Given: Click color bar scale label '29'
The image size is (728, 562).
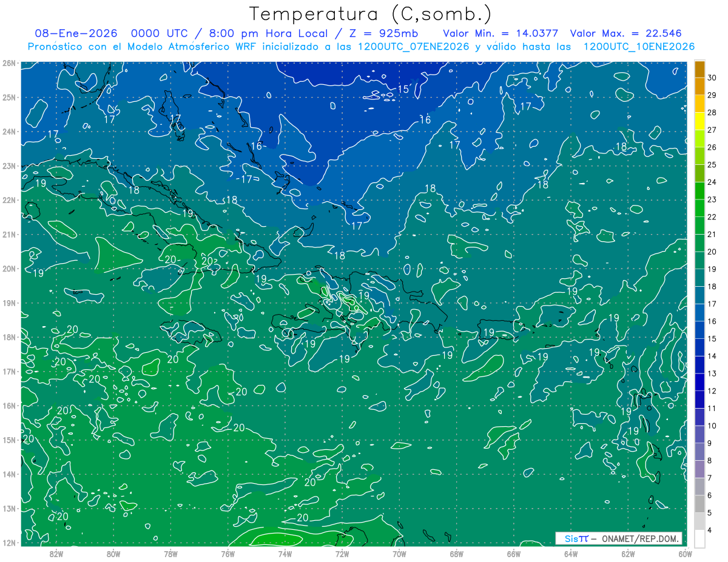Looking at the screenshot, I should click(712, 95).
